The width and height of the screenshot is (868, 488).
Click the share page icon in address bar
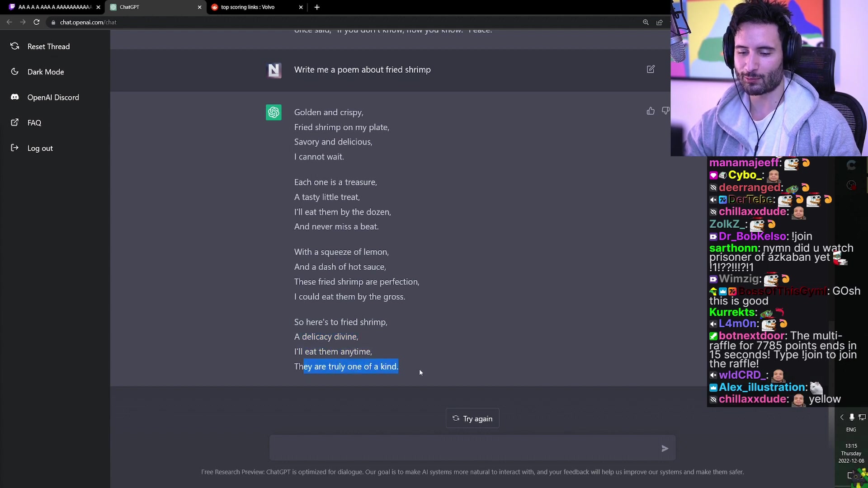click(660, 22)
